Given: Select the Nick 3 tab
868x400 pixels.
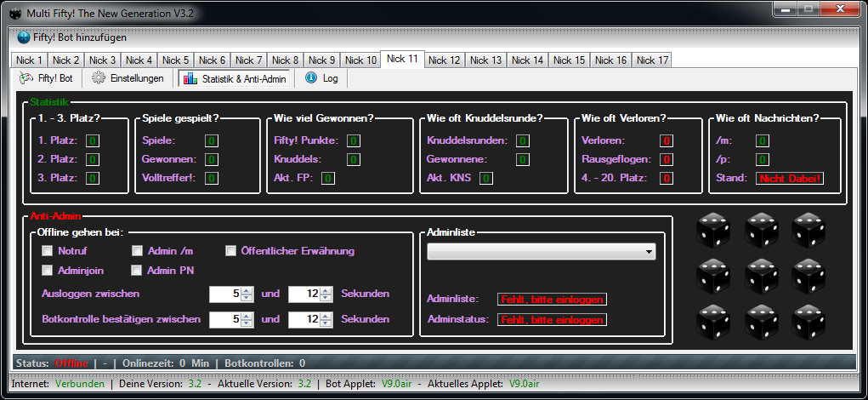Looking at the screenshot, I should tap(102, 60).
